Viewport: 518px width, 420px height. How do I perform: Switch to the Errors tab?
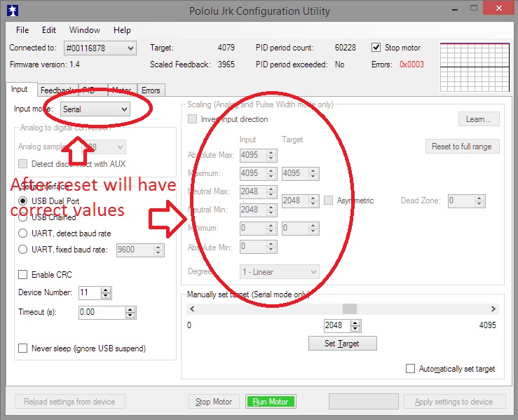(151, 90)
